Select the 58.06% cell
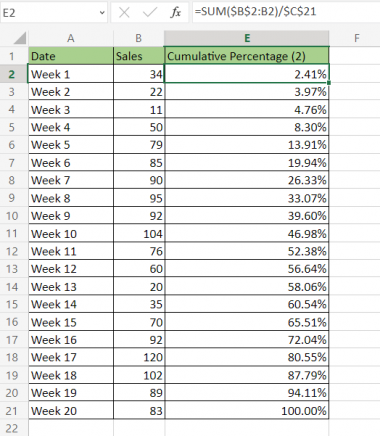This screenshot has width=380, height=436. click(247, 287)
